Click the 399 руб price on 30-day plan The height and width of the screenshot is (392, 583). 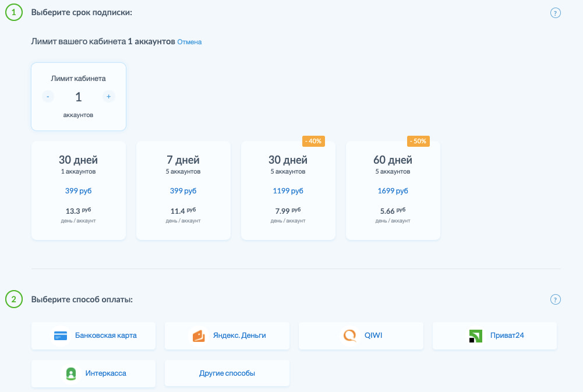(78, 191)
